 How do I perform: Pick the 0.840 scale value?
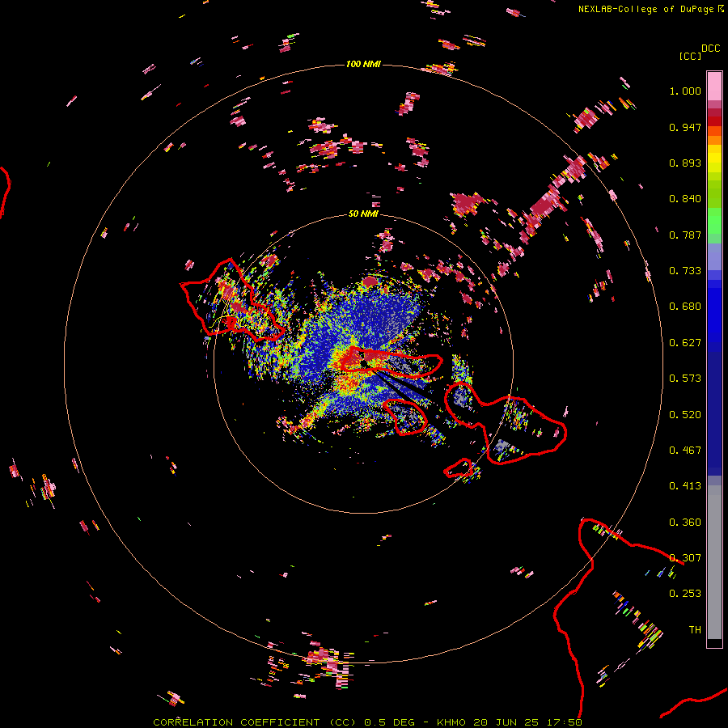coord(685,199)
